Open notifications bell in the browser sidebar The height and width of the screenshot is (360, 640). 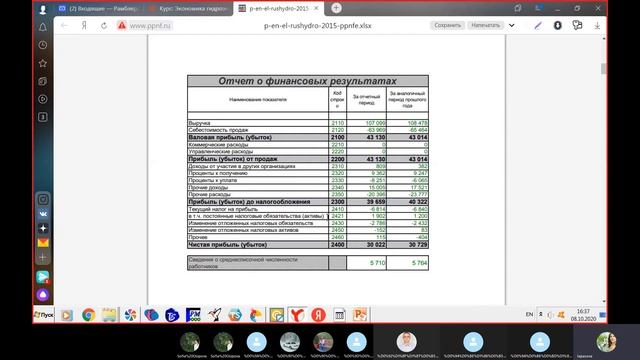43,27
